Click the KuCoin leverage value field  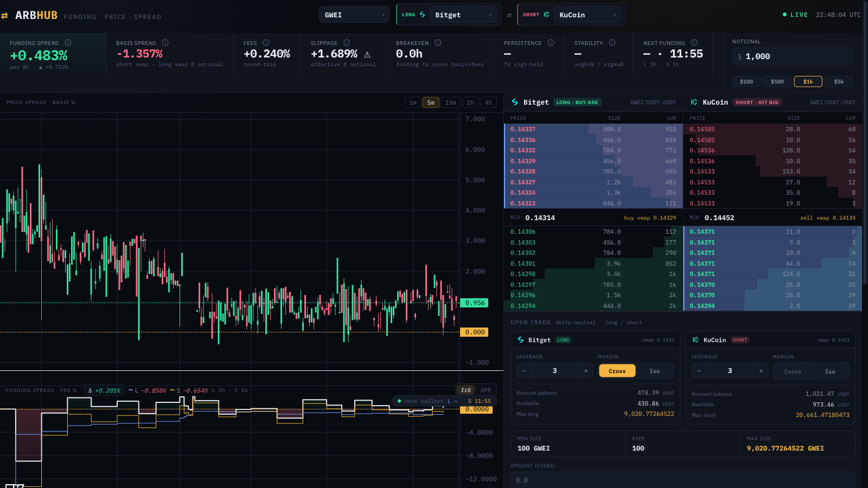(730, 371)
